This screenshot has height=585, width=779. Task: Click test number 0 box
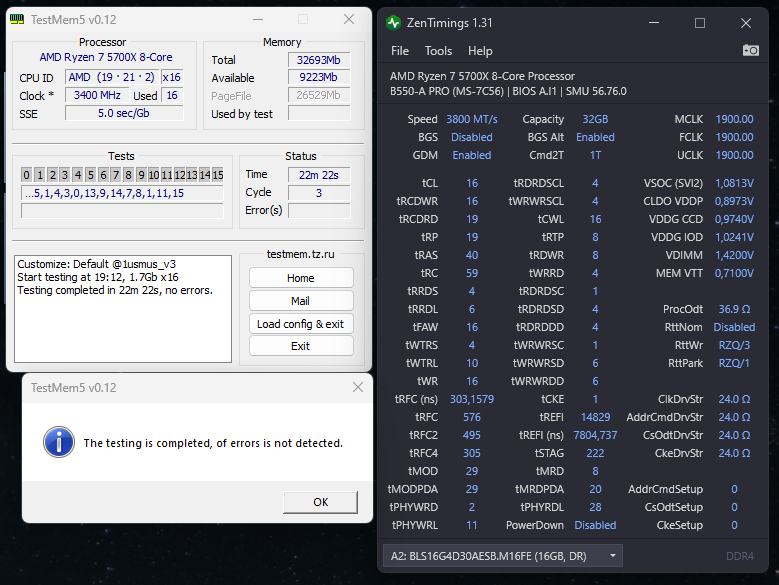pyautogui.click(x=27, y=175)
